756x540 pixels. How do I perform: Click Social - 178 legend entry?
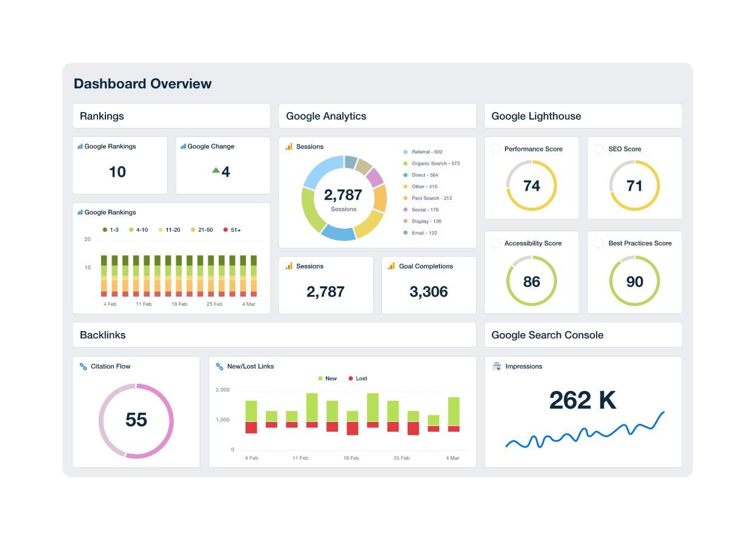(421, 209)
